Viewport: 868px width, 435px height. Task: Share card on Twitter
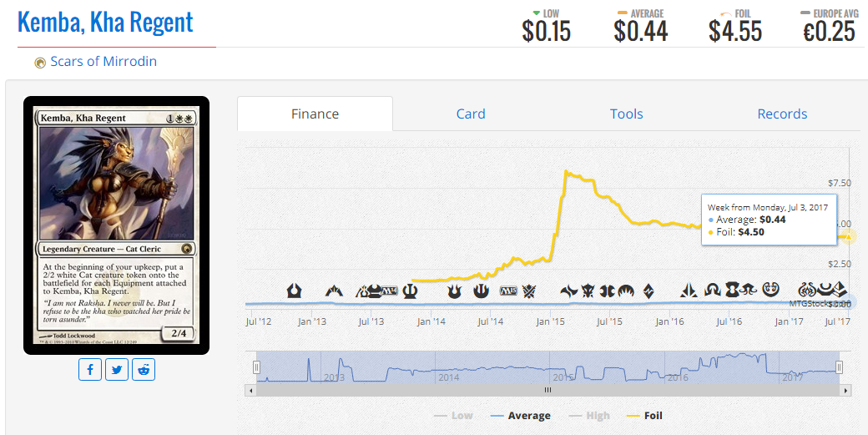click(x=116, y=370)
